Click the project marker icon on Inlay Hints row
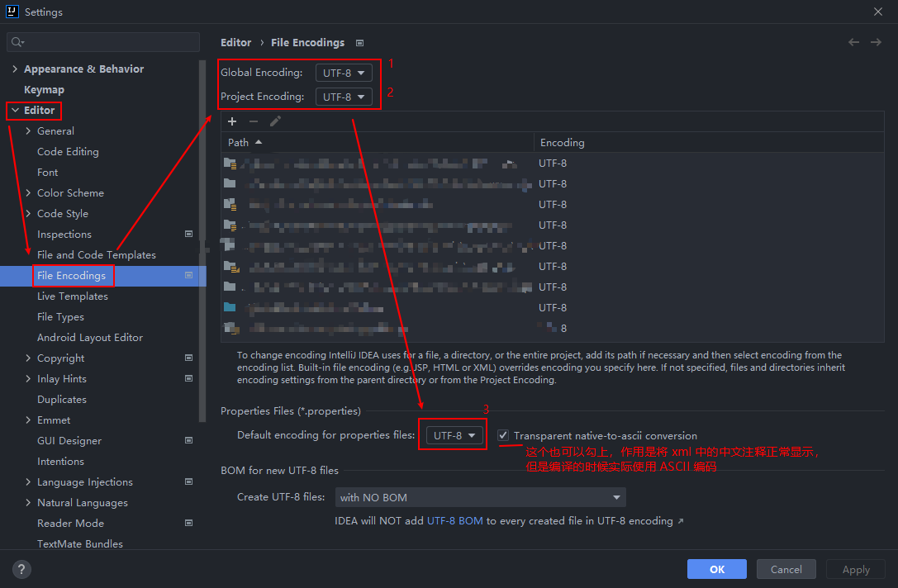This screenshot has height=588, width=898. click(x=188, y=378)
